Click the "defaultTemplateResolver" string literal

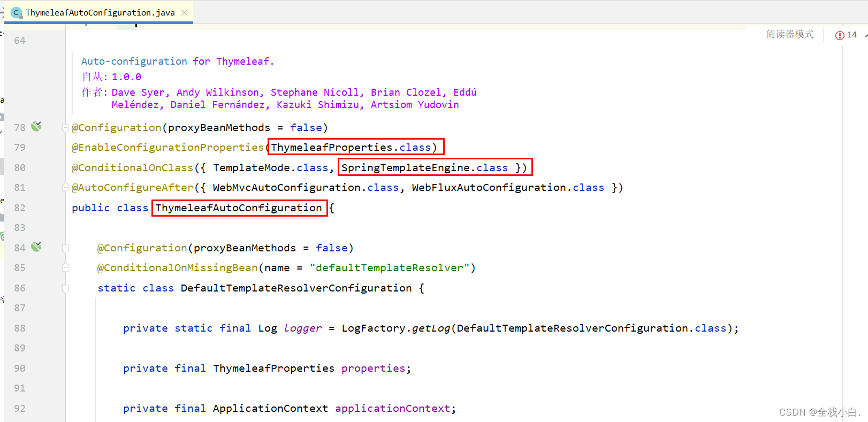coord(390,268)
